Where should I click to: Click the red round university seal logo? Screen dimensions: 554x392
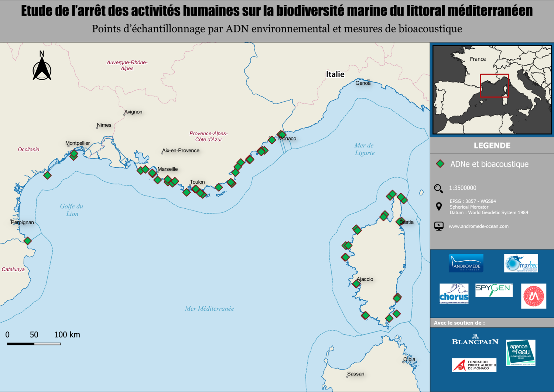[x=534, y=296]
